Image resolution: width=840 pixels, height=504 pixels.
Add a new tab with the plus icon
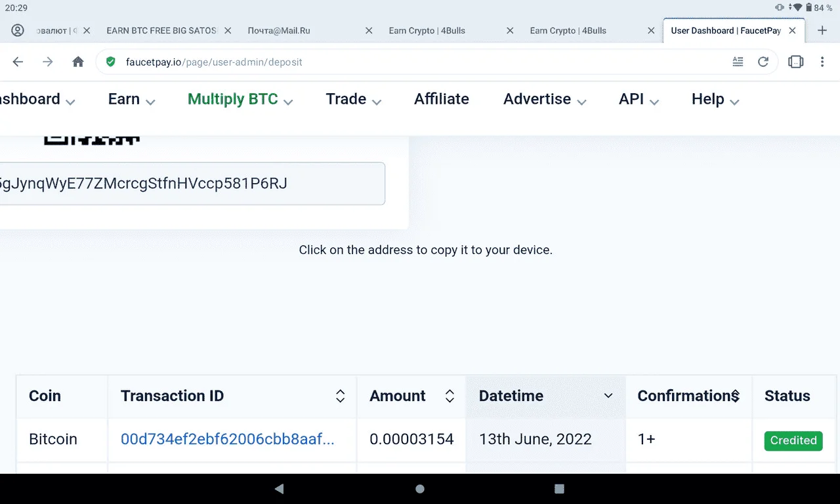822,30
